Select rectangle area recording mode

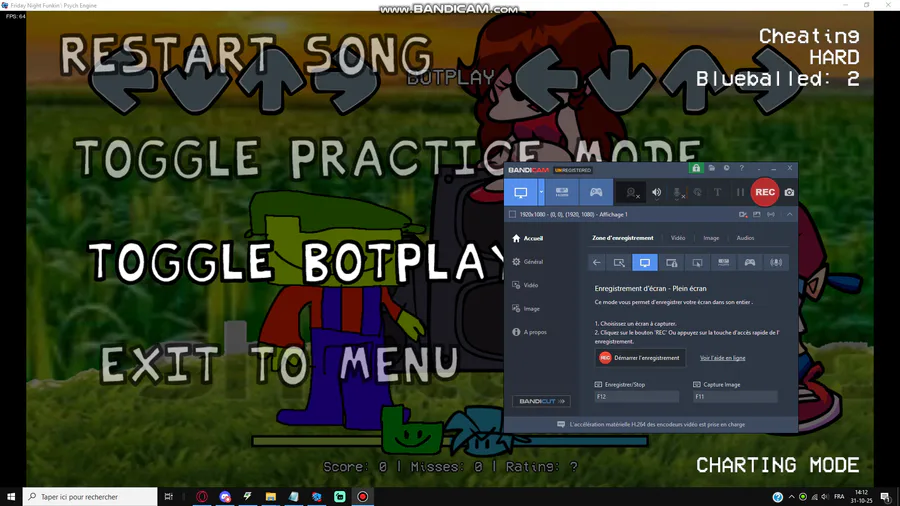point(619,263)
